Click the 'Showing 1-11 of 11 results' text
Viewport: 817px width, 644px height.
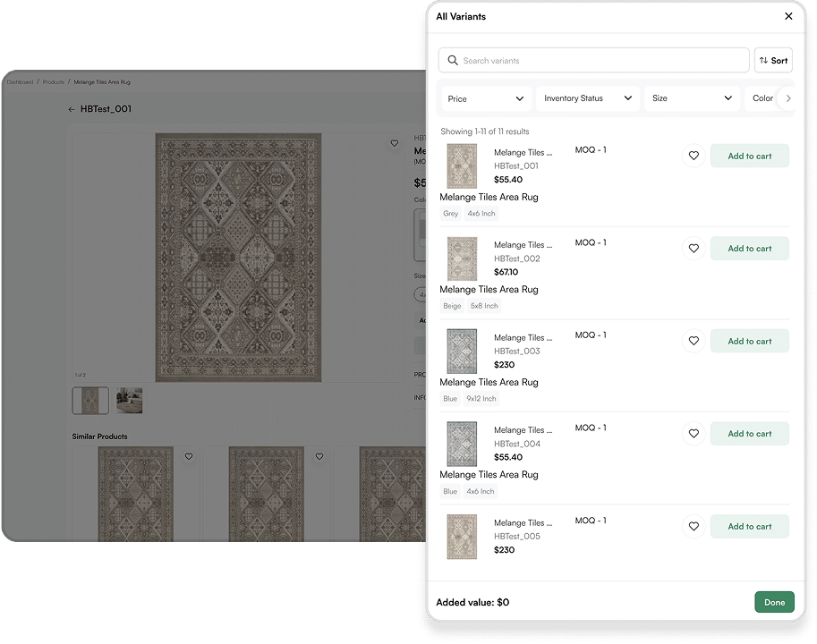coord(485,131)
